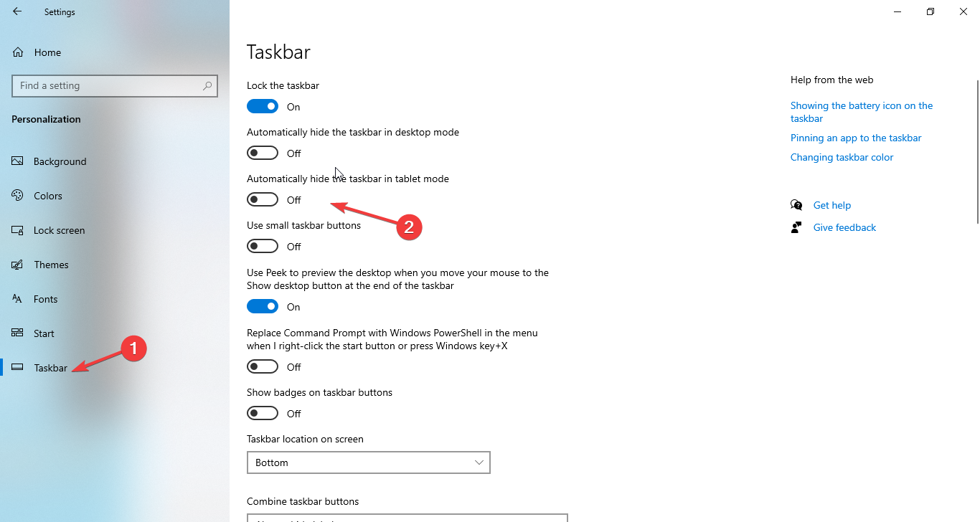Click the Get help headset icon

(797, 204)
